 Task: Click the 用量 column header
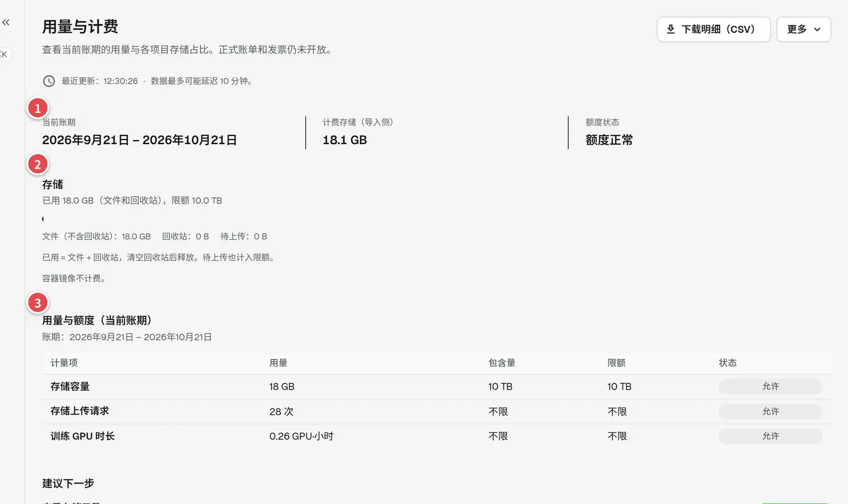click(278, 363)
